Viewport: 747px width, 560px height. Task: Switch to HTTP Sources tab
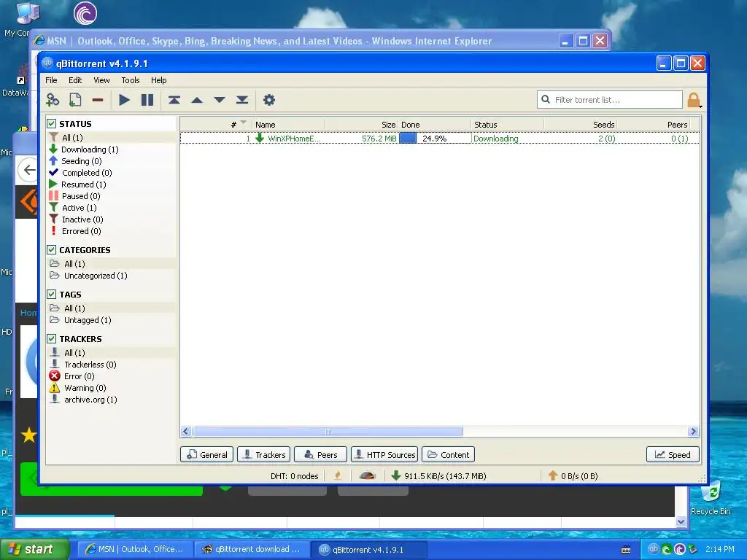384,455
